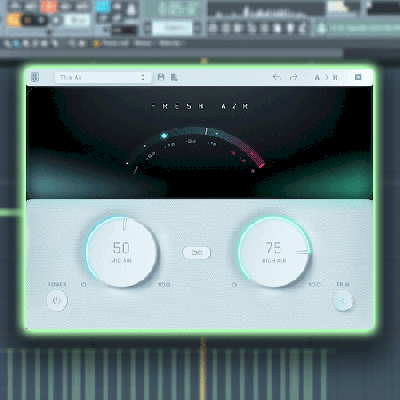Open the plugin settings square icon

pyautogui.click(x=358, y=77)
